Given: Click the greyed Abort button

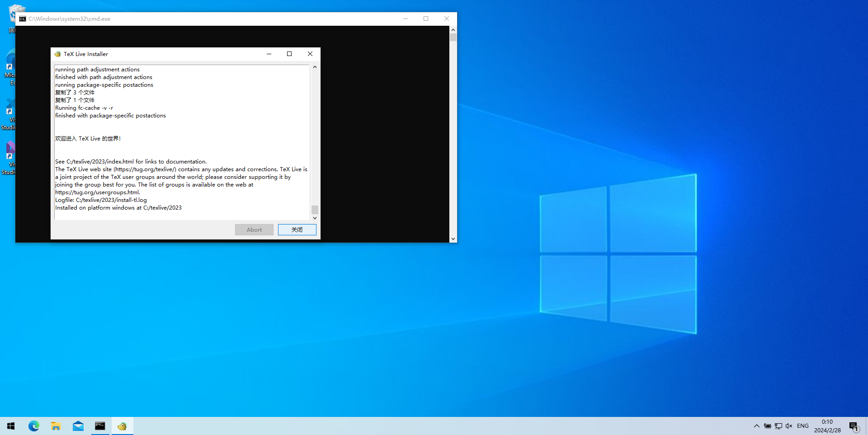Looking at the screenshot, I should pos(254,229).
